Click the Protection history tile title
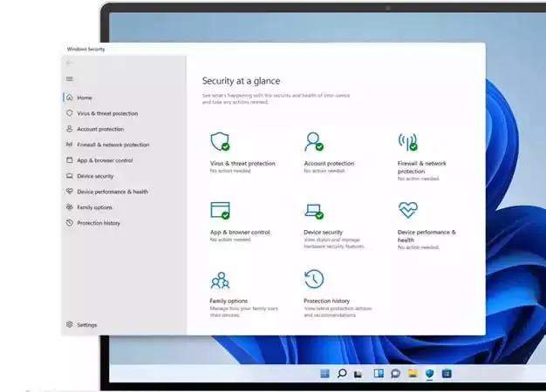The width and height of the screenshot is (546, 392). pos(326,301)
